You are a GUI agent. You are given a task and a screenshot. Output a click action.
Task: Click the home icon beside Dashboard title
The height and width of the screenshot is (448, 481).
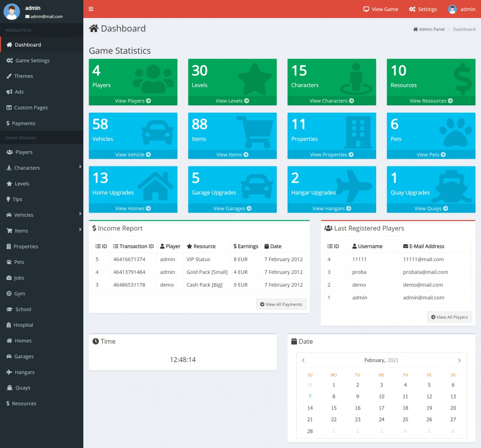point(94,28)
